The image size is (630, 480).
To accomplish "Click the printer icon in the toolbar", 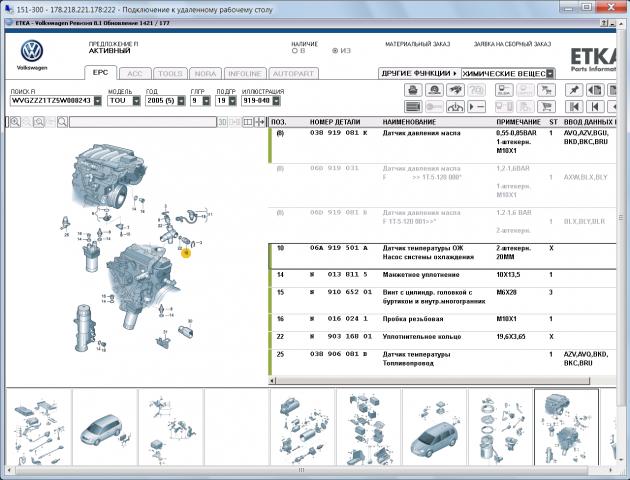I will point(413,90).
